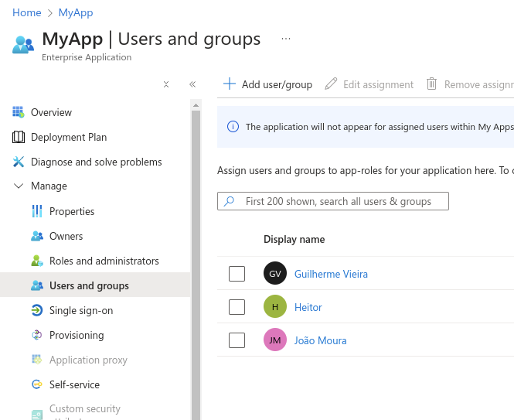
Task: Click the Provisioning sync icon
Action: (x=37, y=335)
